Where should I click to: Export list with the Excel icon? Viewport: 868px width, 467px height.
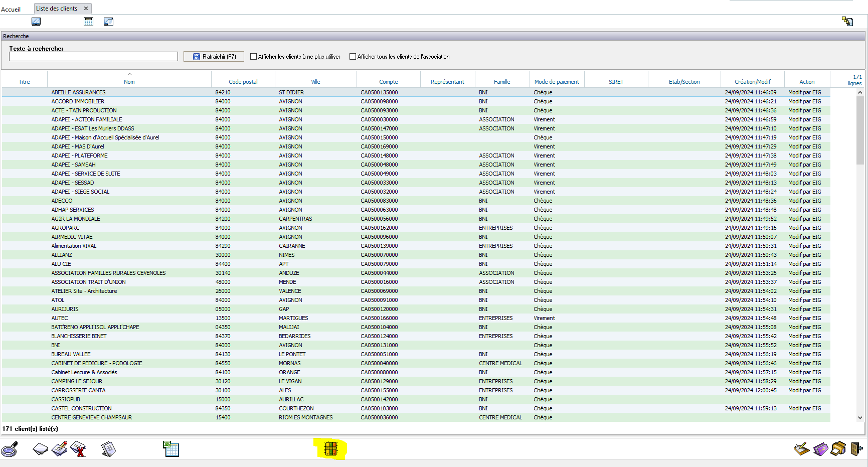171,449
